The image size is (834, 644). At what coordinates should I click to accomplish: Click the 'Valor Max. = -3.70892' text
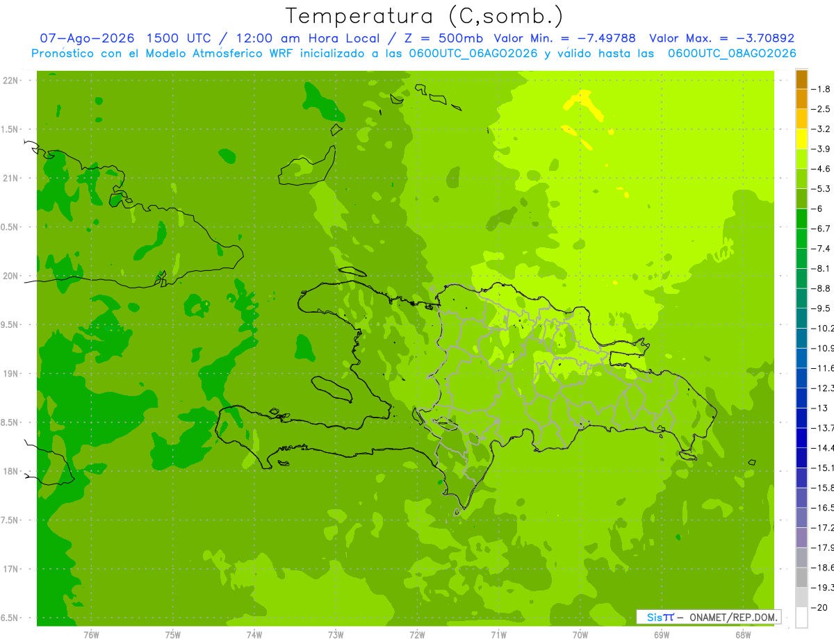(x=721, y=38)
